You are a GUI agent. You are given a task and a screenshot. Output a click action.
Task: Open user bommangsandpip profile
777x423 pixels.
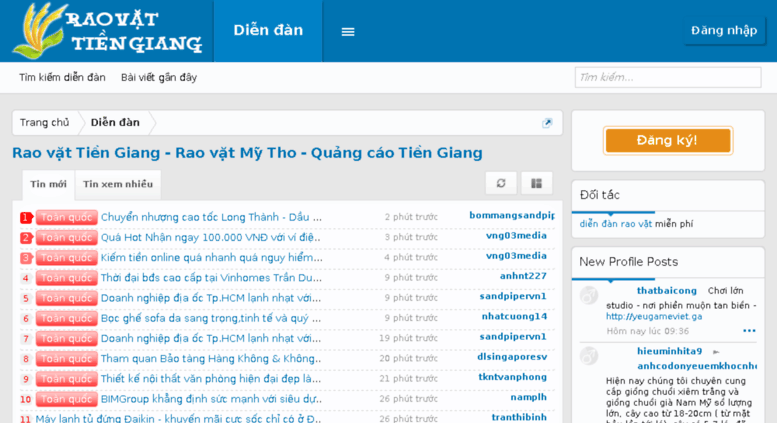click(x=512, y=215)
